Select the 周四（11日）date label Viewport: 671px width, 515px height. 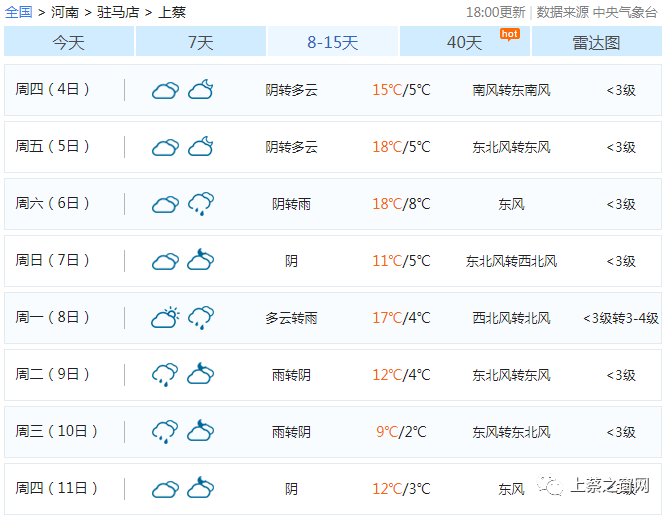(x=56, y=488)
